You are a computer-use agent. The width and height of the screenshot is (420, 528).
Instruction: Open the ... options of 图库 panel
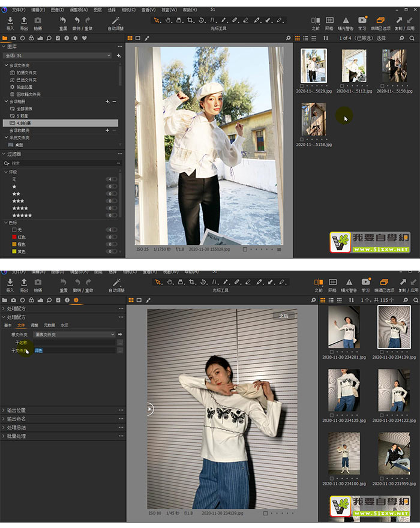[120, 46]
